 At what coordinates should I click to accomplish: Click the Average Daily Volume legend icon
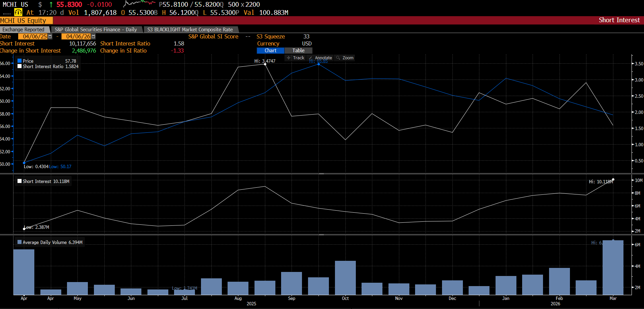click(x=20, y=242)
